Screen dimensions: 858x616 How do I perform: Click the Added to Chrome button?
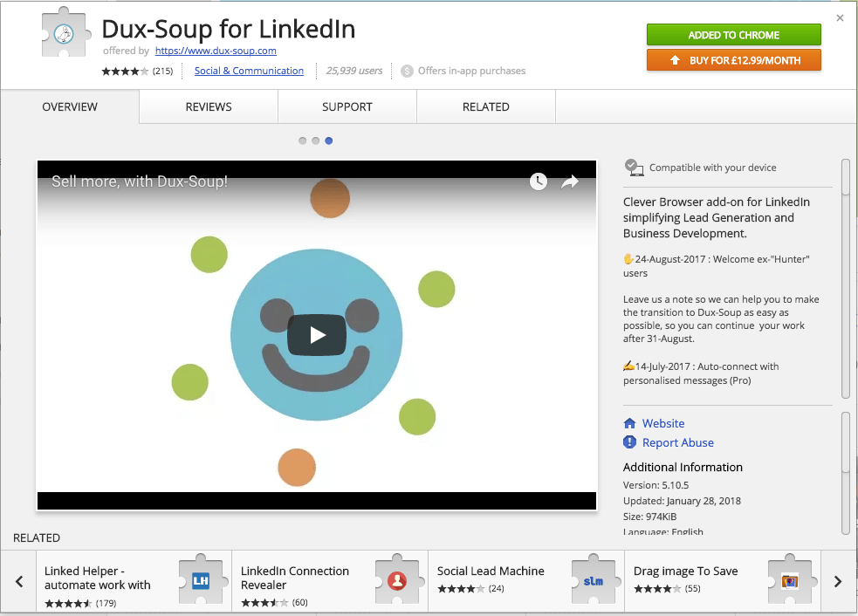click(x=734, y=35)
